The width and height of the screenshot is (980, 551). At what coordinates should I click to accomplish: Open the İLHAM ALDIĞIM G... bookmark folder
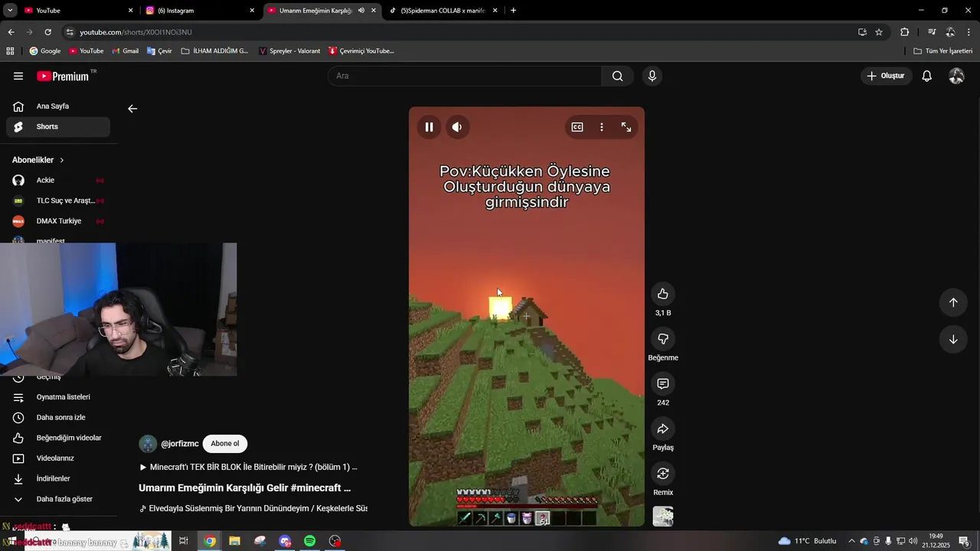214,51
